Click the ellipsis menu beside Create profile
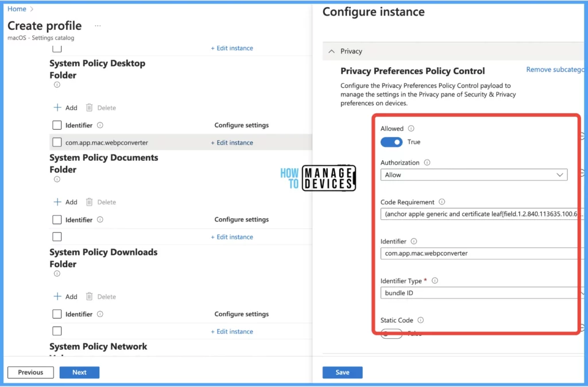Screen dimensions: 588x387 point(98,26)
